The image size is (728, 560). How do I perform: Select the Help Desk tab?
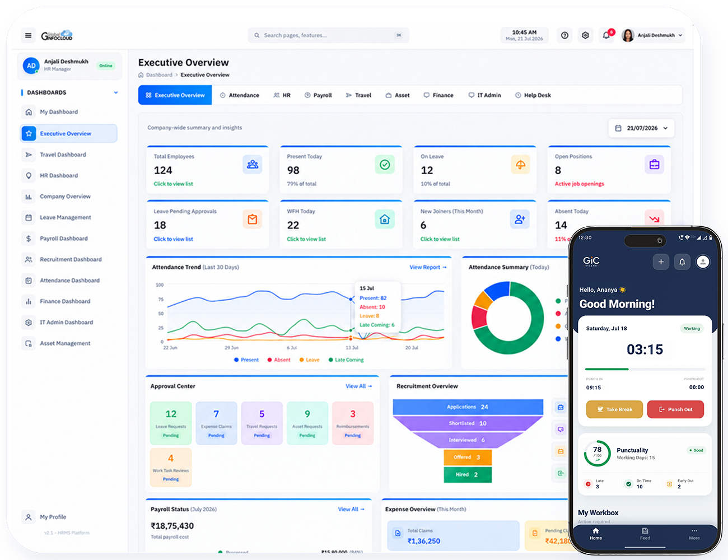tap(533, 95)
